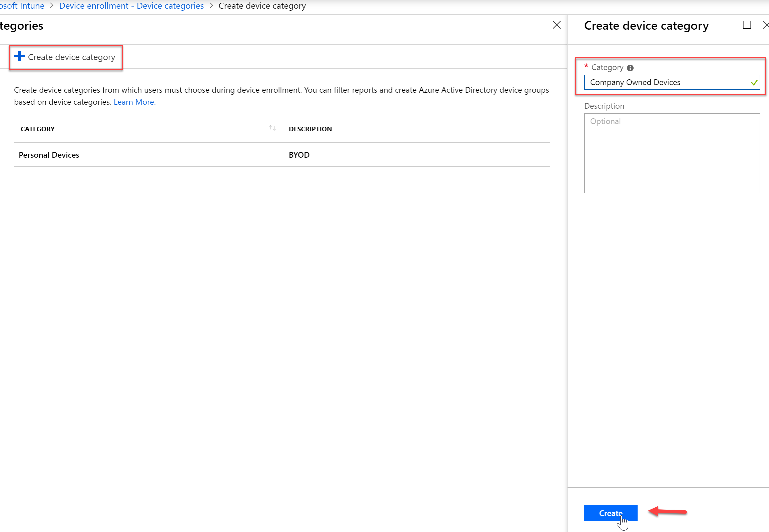Click the blue plus icon for new category

pyautogui.click(x=19, y=56)
